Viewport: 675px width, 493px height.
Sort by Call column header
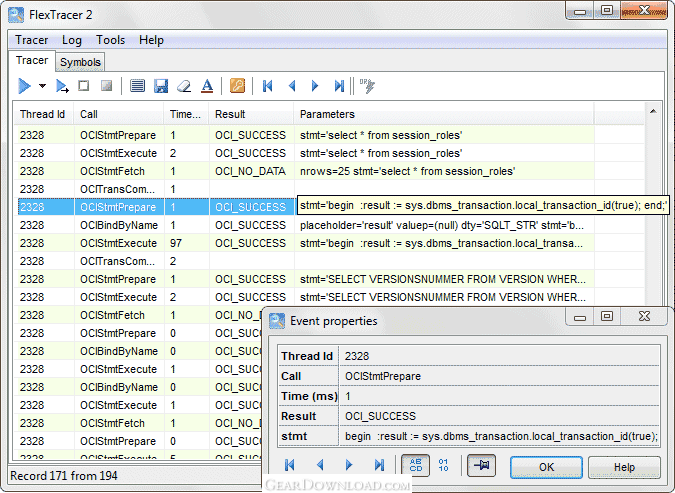119,114
